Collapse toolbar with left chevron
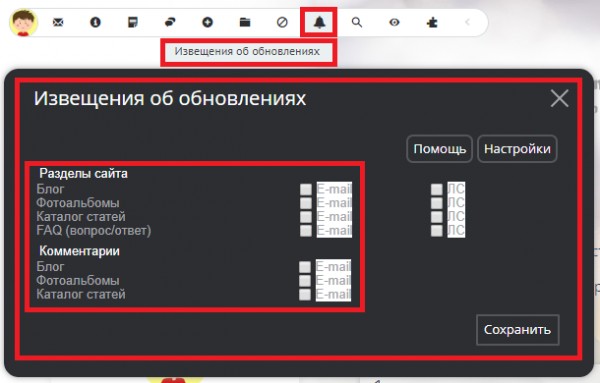600x383 pixels. click(x=467, y=23)
